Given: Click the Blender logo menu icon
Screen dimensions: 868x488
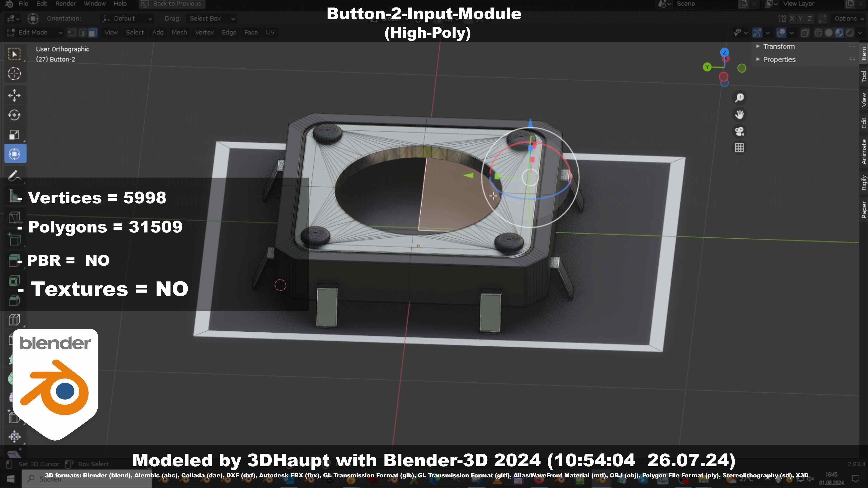Looking at the screenshot, I should tap(9, 4).
